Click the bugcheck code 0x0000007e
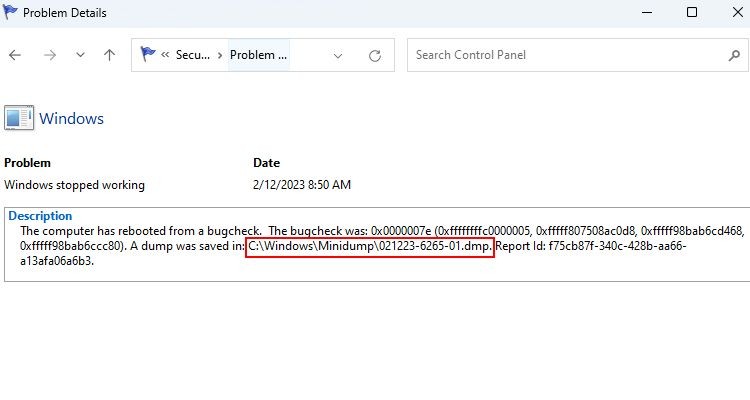Image resolution: width=750 pixels, height=400 pixels. point(401,231)
